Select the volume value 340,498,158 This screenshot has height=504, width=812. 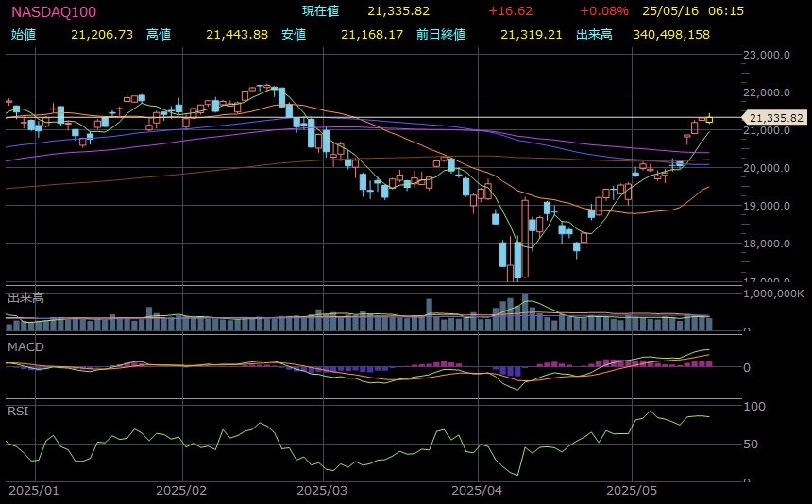(671, 35)
